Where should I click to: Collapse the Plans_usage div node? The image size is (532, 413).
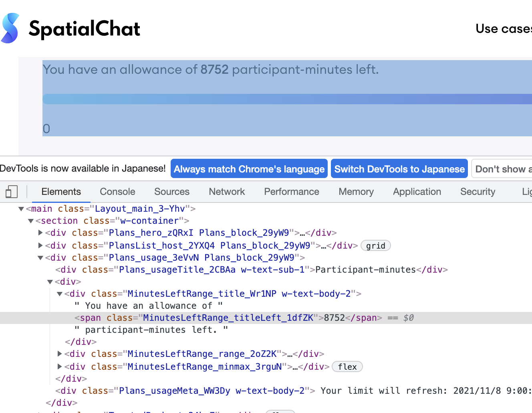click(x=40, y=258)
